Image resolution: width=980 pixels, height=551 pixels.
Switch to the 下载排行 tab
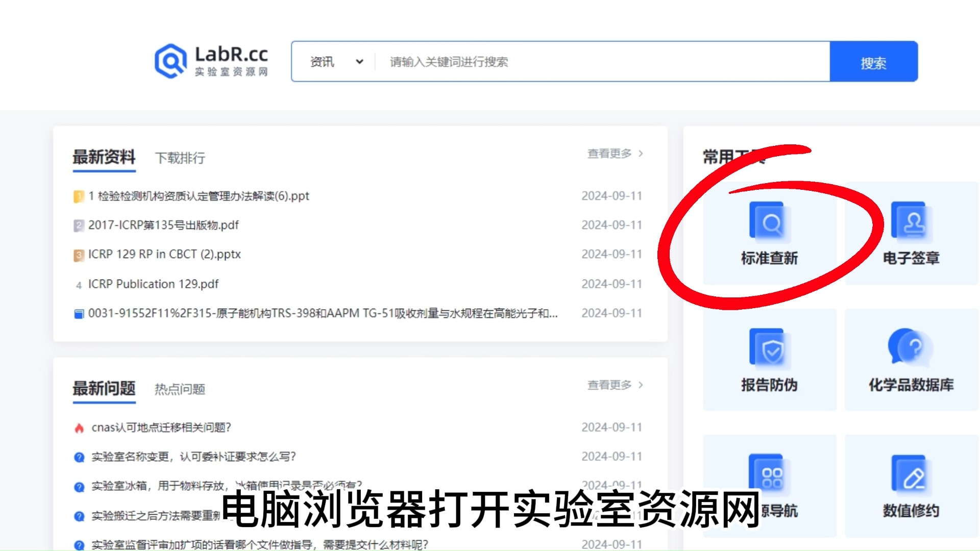(180, 158)
